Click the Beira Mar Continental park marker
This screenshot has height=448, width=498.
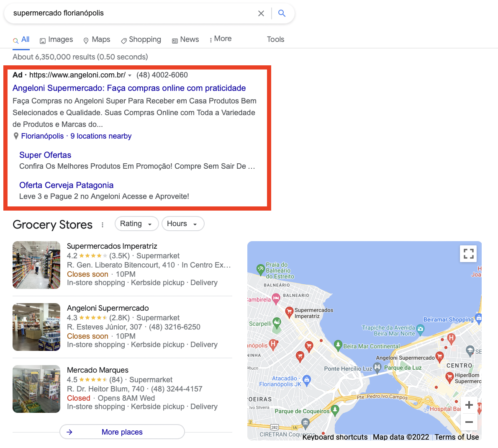point(338,345)
